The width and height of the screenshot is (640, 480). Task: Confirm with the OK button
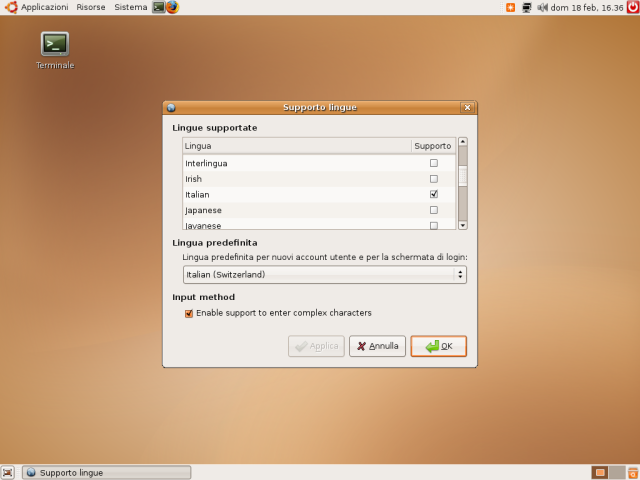(438, 346)
